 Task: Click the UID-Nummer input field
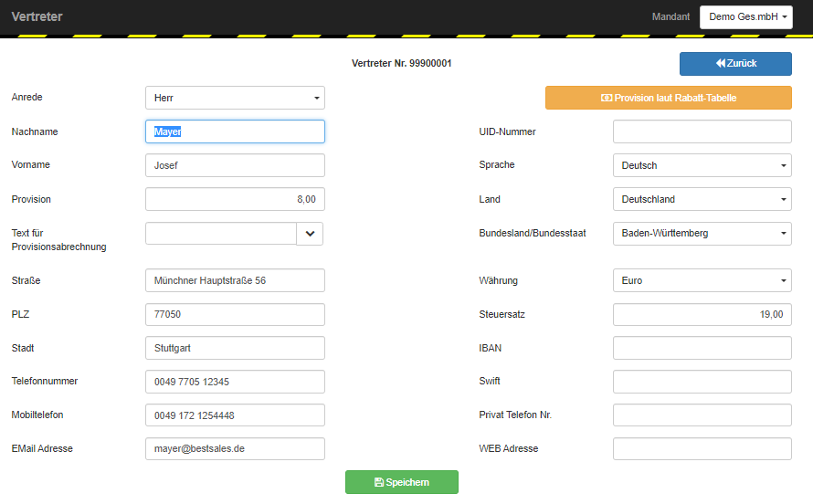702,131
